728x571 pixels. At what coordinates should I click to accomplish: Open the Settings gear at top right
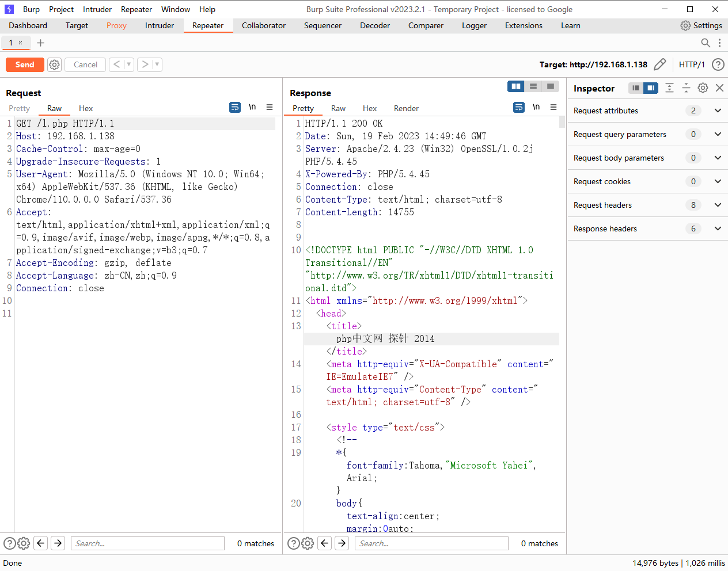point(701,25)
